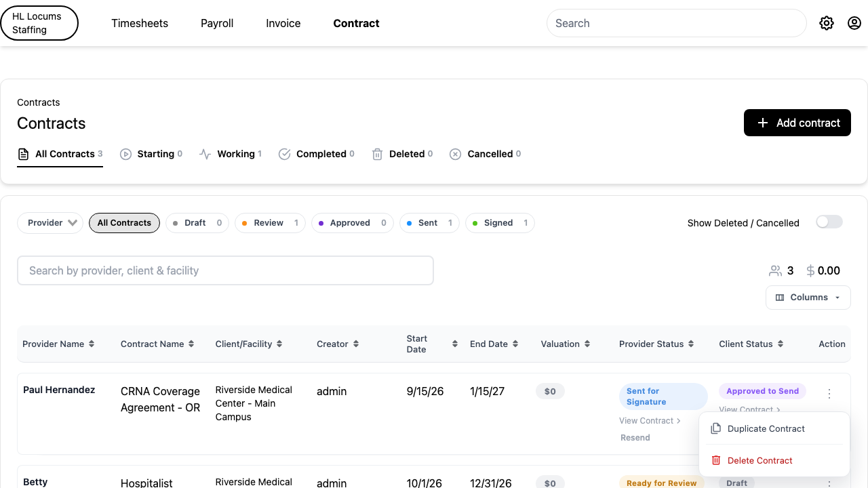868x488 pixels.
Task: Click the Cancelled x-circle icon
Action: 456,154
